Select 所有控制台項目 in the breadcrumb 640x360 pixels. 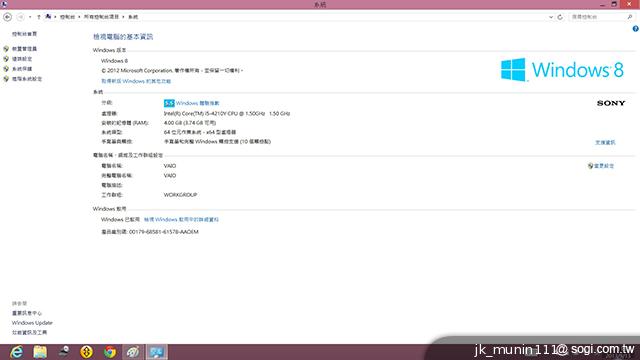pyautogui.click(x=101, y=17)
